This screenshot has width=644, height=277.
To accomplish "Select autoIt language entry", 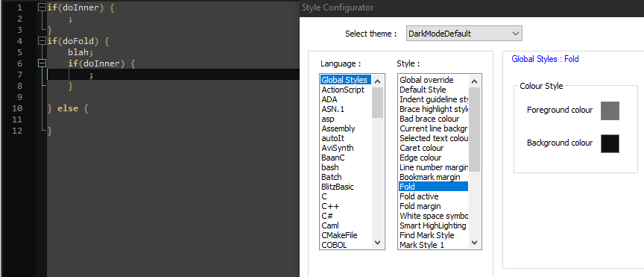I will tap(346, 138).
